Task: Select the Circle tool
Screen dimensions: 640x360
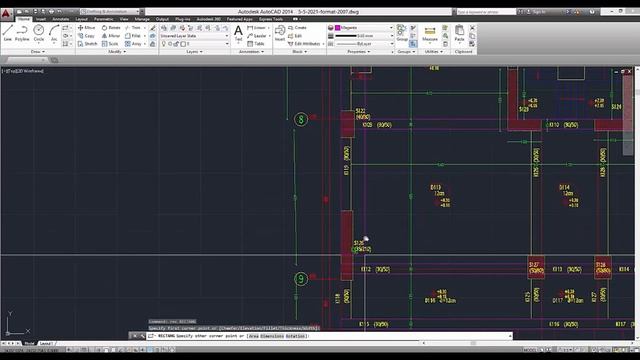Action: (39, 33)
